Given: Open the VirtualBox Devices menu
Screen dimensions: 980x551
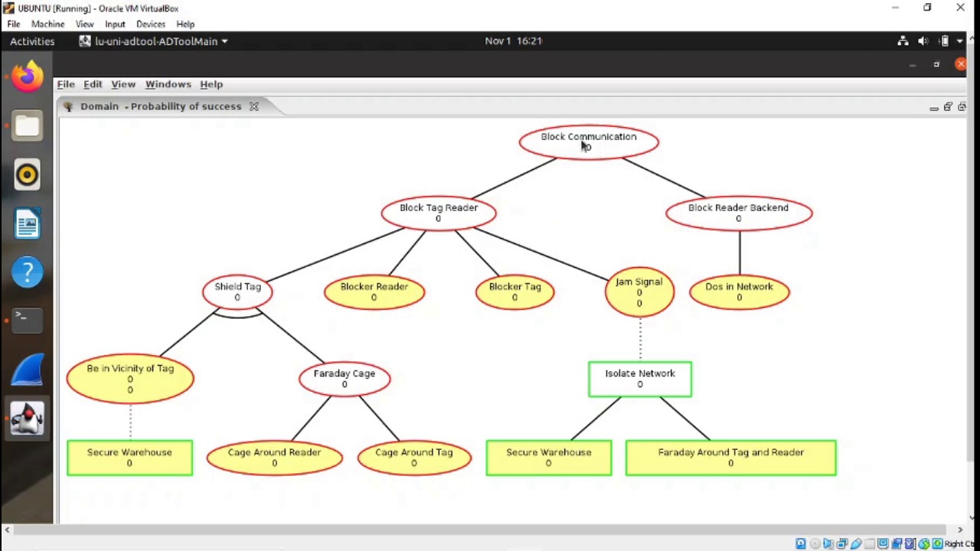Looking at the screenshot, I should coord(150,24).
